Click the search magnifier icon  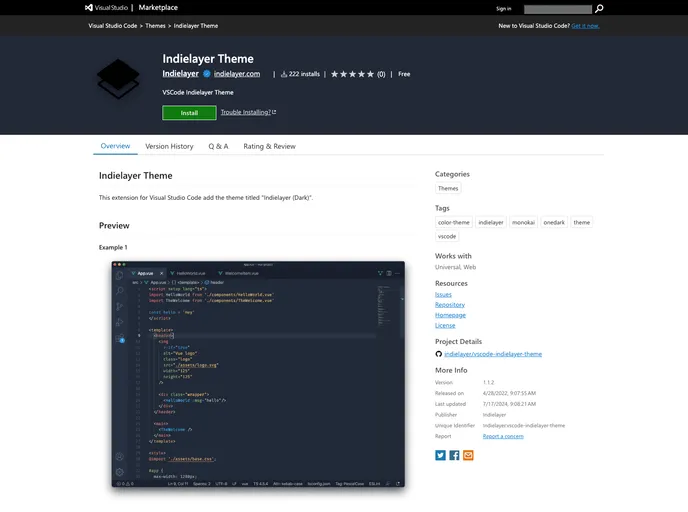599,8
